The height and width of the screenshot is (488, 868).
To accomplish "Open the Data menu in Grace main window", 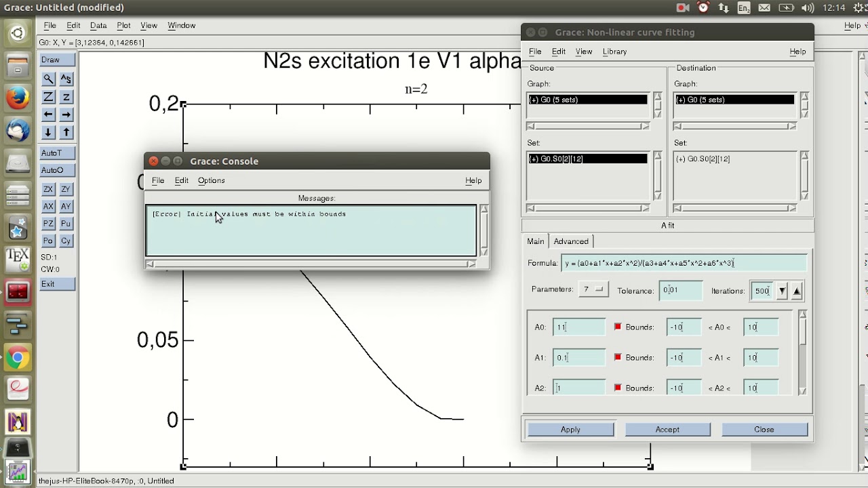I will [x=98, y=25].
